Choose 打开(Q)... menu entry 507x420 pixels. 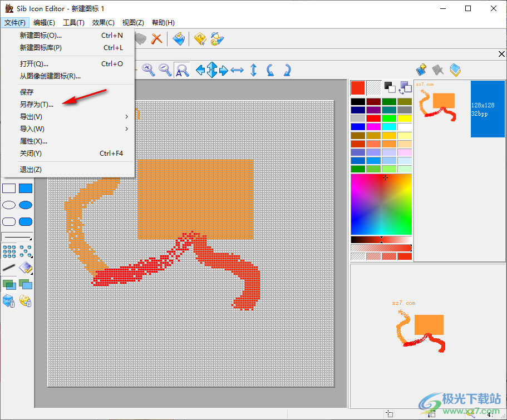pos(68,64)
